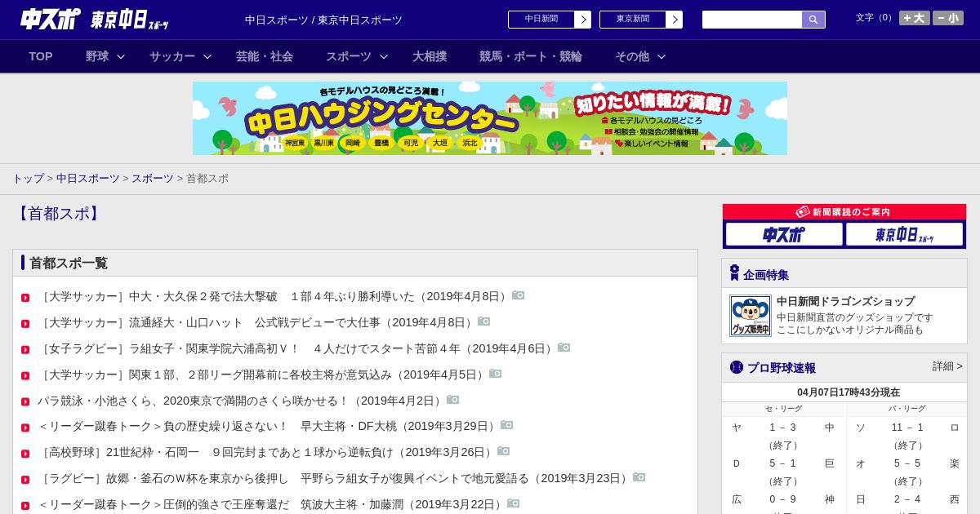
Task: Open 故郷・釜石のW杯 rugby article link
Action: point(335,478)
